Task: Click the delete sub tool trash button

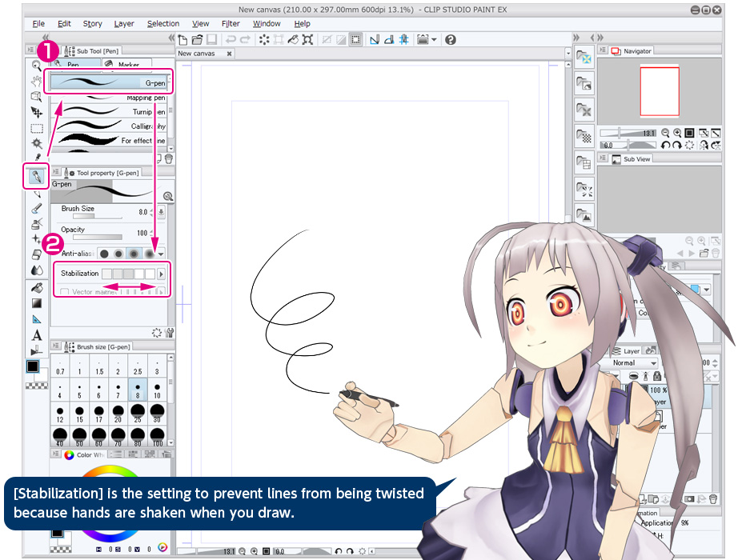Action: (x=169, y=158)
